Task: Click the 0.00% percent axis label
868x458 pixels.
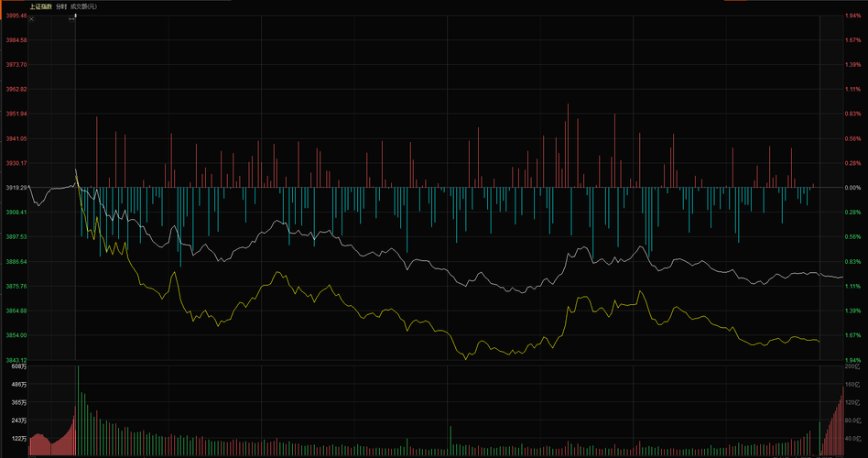Action: tap(853, 187)
